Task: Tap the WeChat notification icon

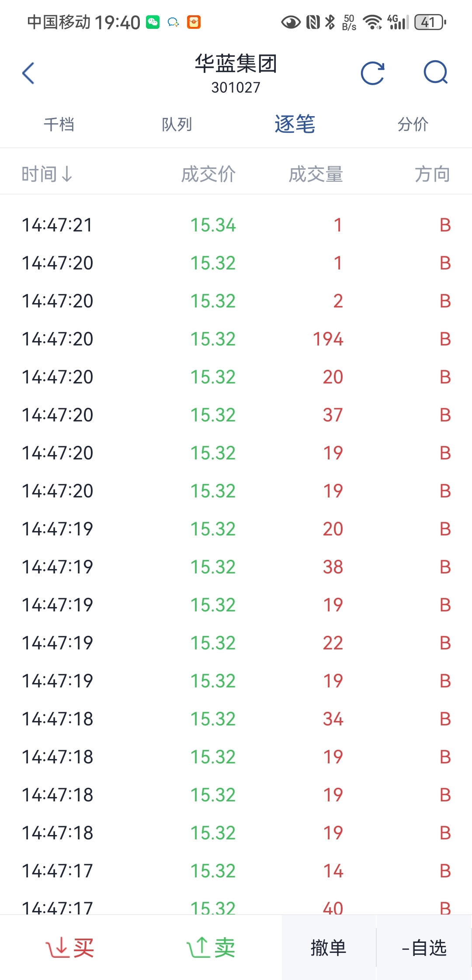Action: 153,22
